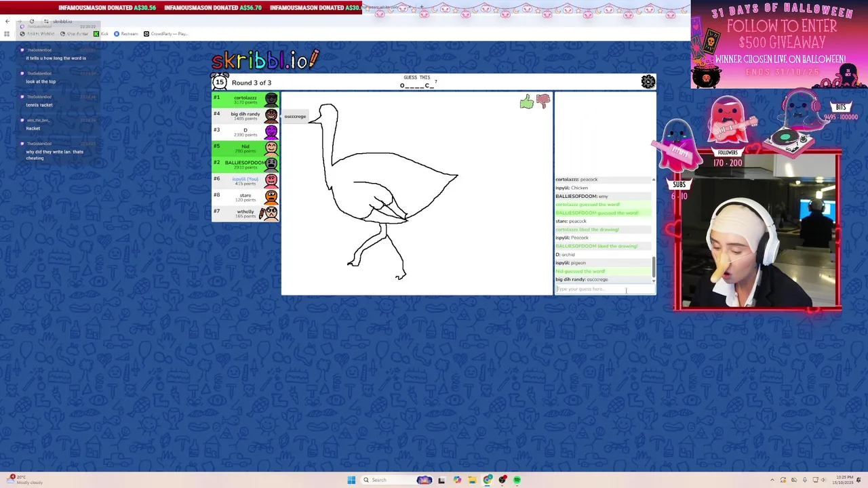The height and width of the screenshot is (488, 868).
Task: Click 'big dih randy: oscccrege' message
Action: [582, 279]
